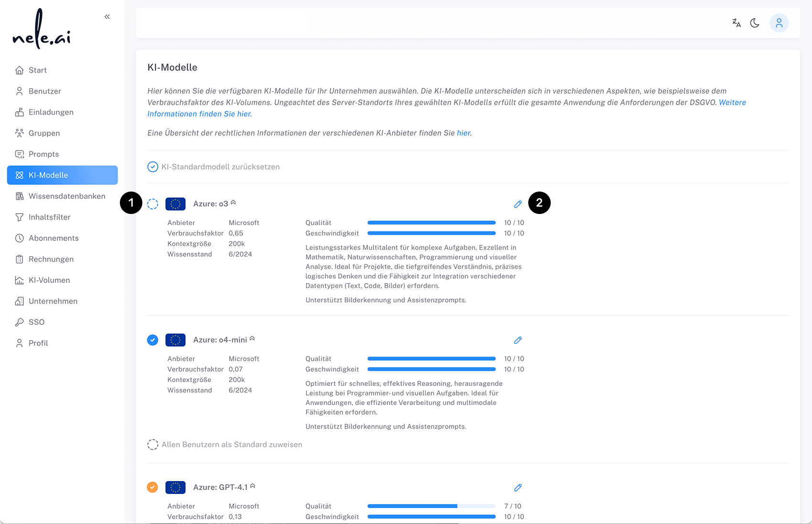Open SSO settings

[62, 322]
